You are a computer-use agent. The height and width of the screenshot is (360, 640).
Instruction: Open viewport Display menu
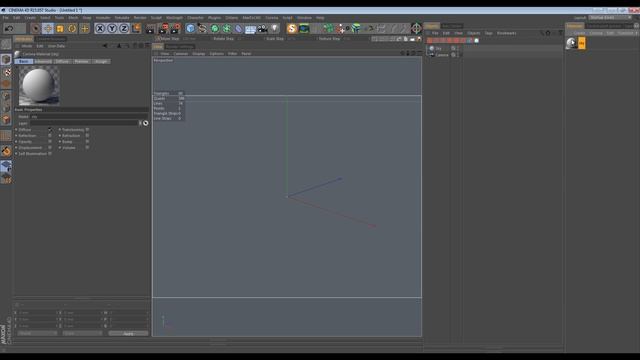pos(199,54)
